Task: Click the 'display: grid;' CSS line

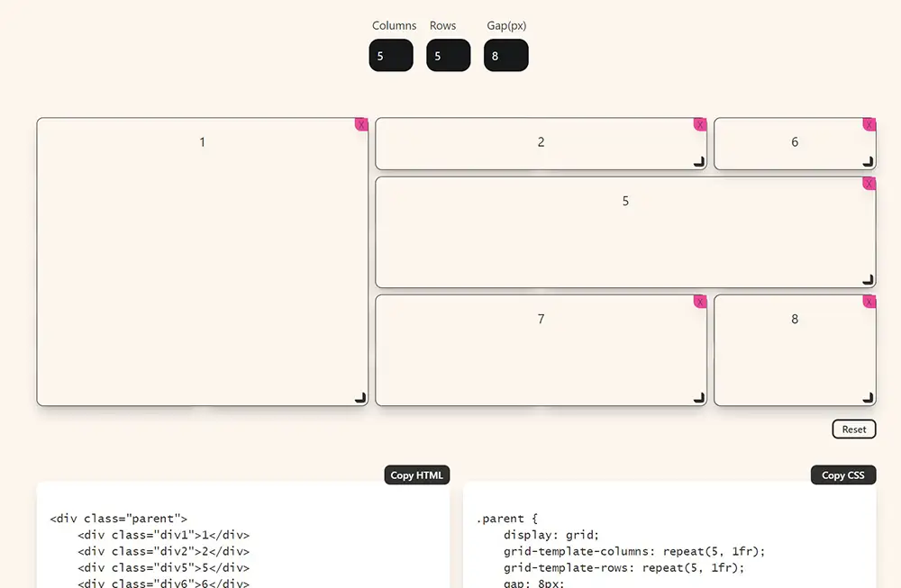Action: pos(551,535)
